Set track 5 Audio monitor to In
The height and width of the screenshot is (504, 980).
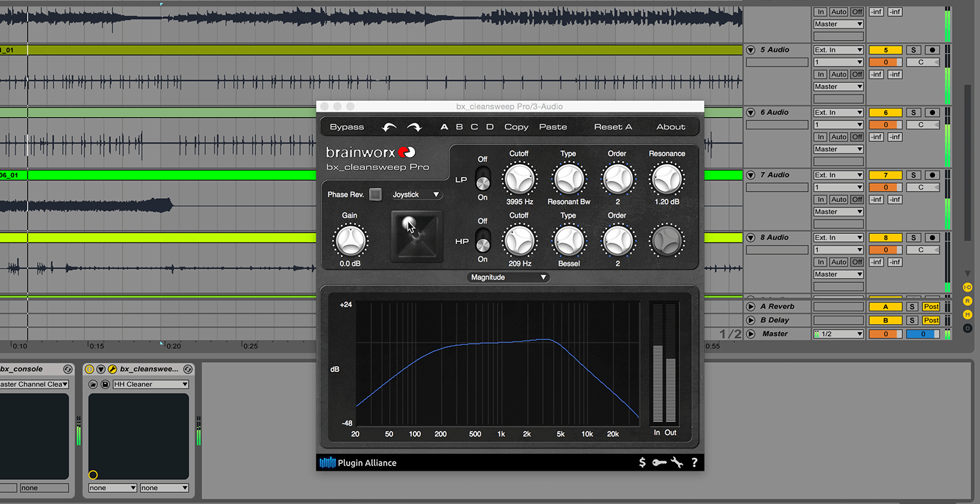(821, 75)
